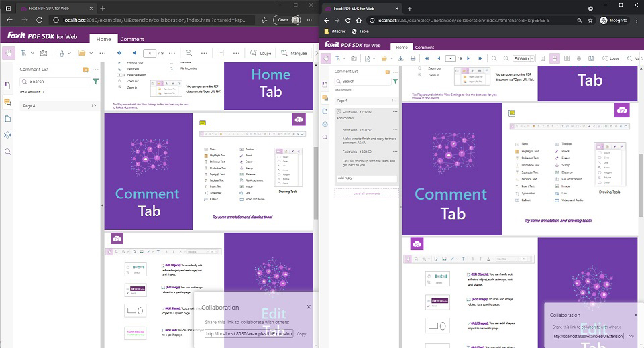Click Print icon in right window toolbar

[x=413, y=59]
